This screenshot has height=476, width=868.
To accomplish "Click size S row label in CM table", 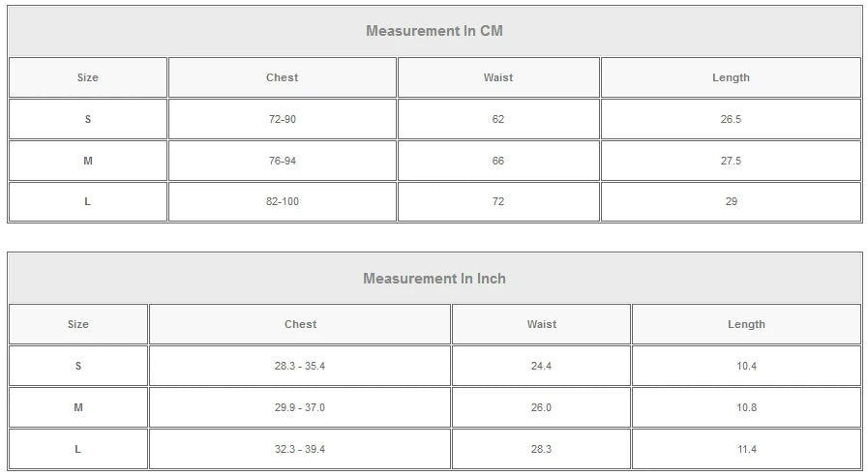I will (x=88, y=119).
